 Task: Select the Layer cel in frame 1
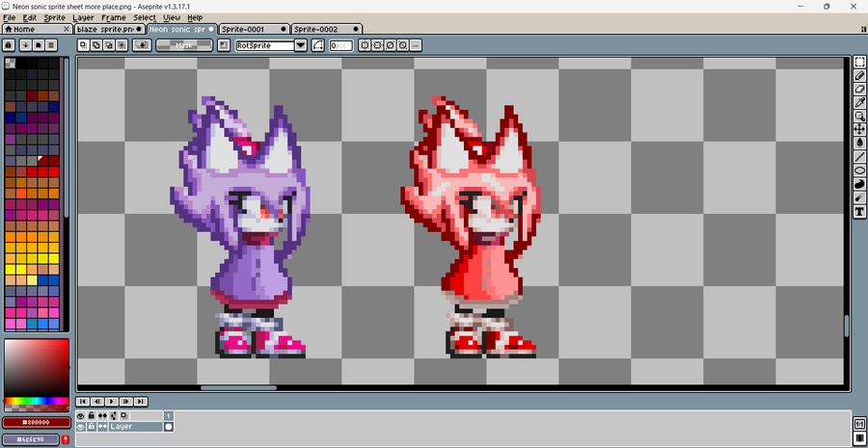pos(168,427)
